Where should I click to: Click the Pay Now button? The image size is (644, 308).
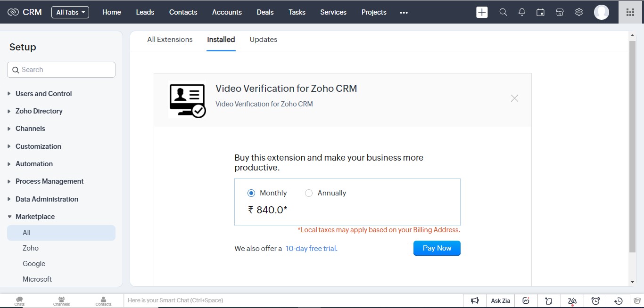click(x=437, y=248)
